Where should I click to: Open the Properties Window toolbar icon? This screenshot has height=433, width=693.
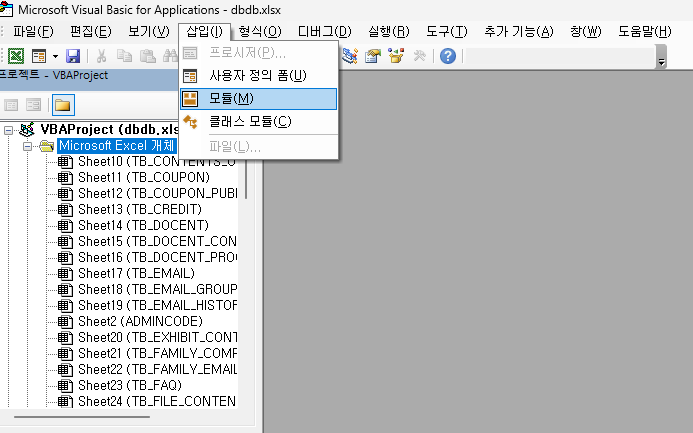click(372, 56)
